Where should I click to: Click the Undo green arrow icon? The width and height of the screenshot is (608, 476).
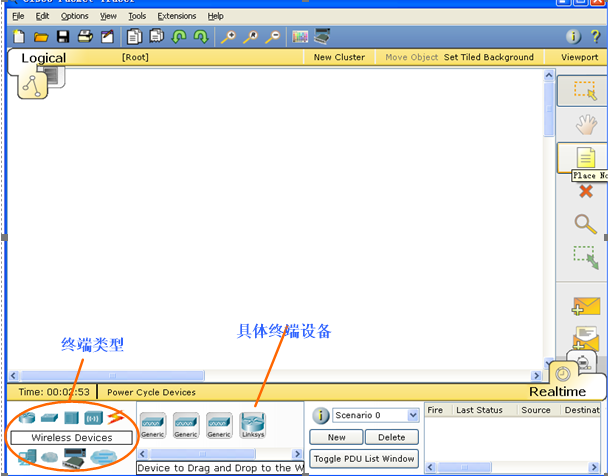coord(179,37)
